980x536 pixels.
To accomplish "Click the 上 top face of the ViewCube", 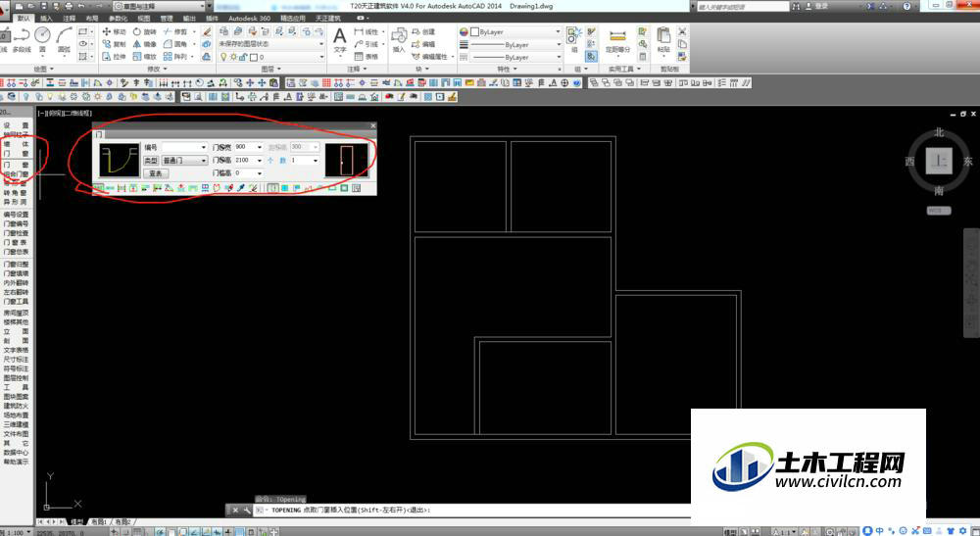I will 939,161.
